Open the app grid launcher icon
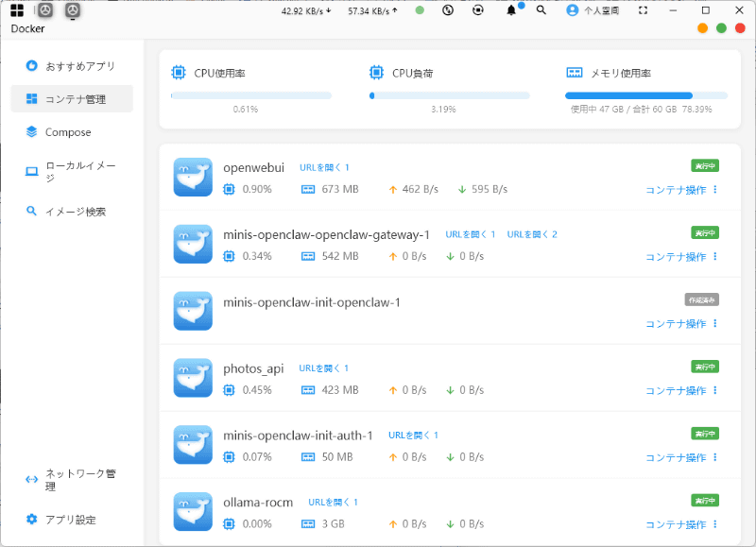 17,10
